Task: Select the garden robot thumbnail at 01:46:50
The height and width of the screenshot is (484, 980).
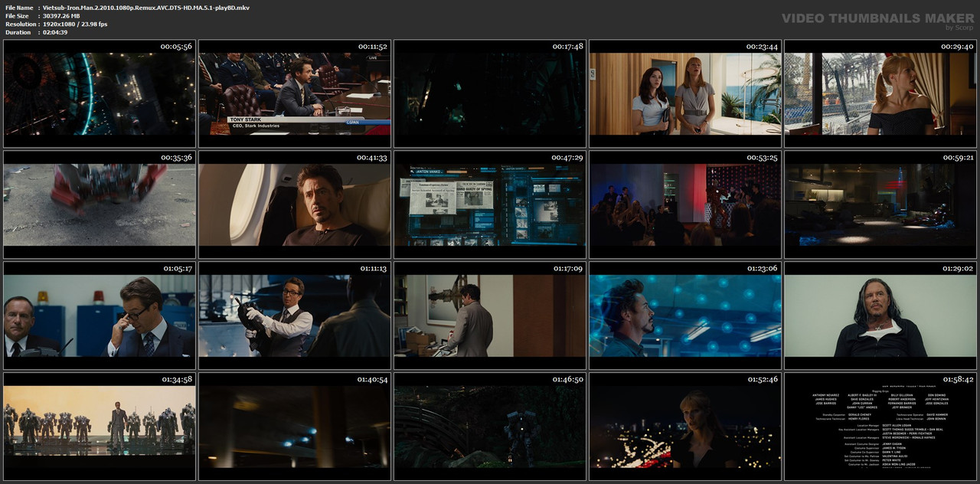Action: click(x=490, y=427)
